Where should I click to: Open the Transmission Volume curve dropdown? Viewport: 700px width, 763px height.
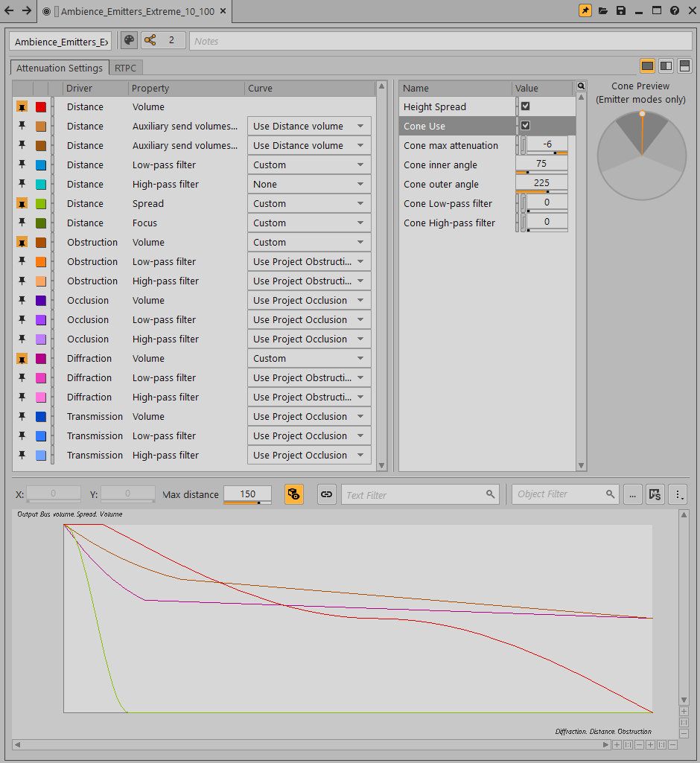[x=309, y=417]
